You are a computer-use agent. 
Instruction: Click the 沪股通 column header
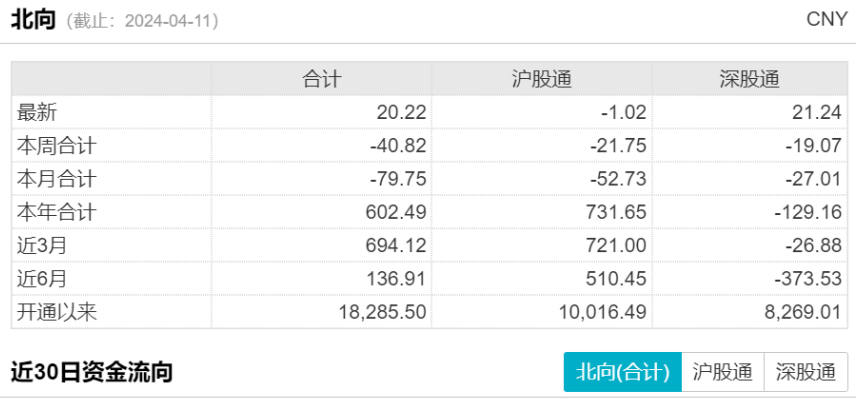542,79
